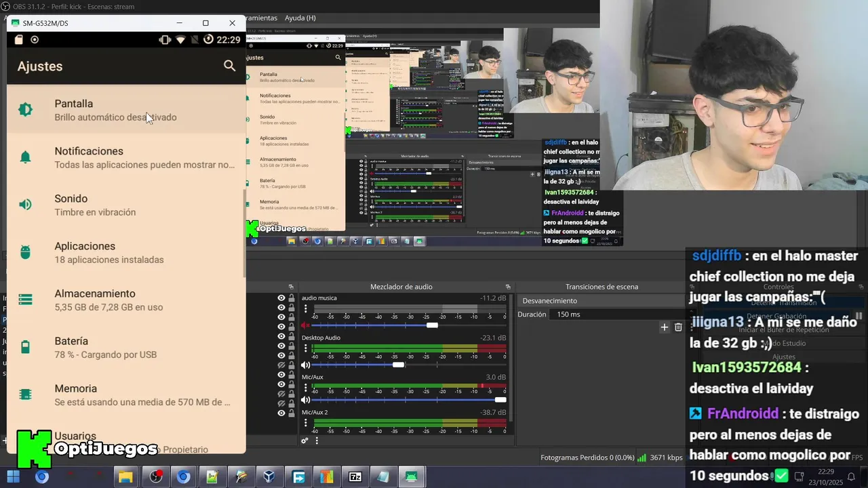Open the Ayuda (H) menu in OBS
Screen dimensions: 868x488
click(x=300, y=18)
